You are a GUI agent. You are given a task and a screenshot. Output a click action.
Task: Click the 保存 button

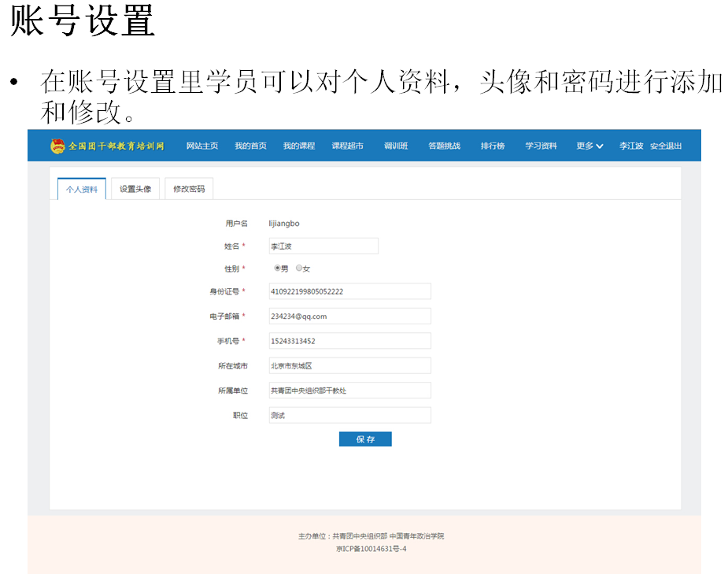(365, 439)
